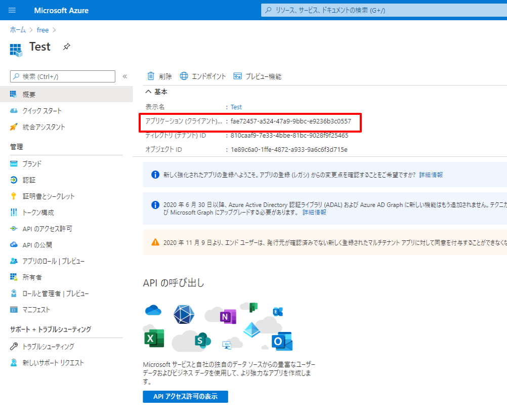507x420 pixels.
Task: Click info icon of the ADAL notice
Action: coord(155,205)
